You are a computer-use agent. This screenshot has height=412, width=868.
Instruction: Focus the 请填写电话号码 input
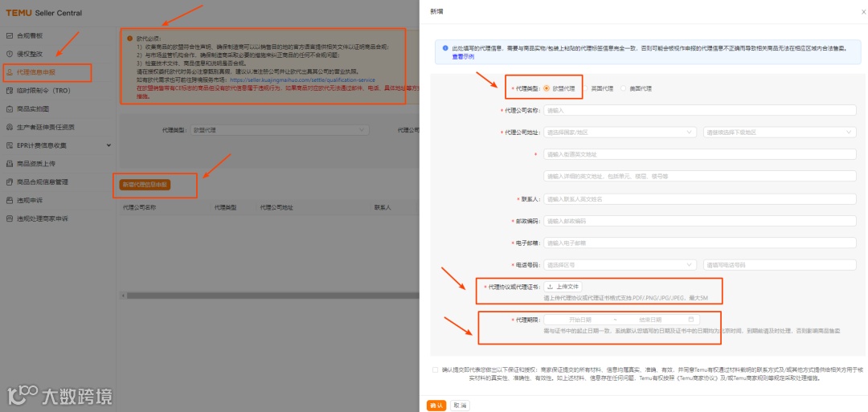(x=780, y=265)
